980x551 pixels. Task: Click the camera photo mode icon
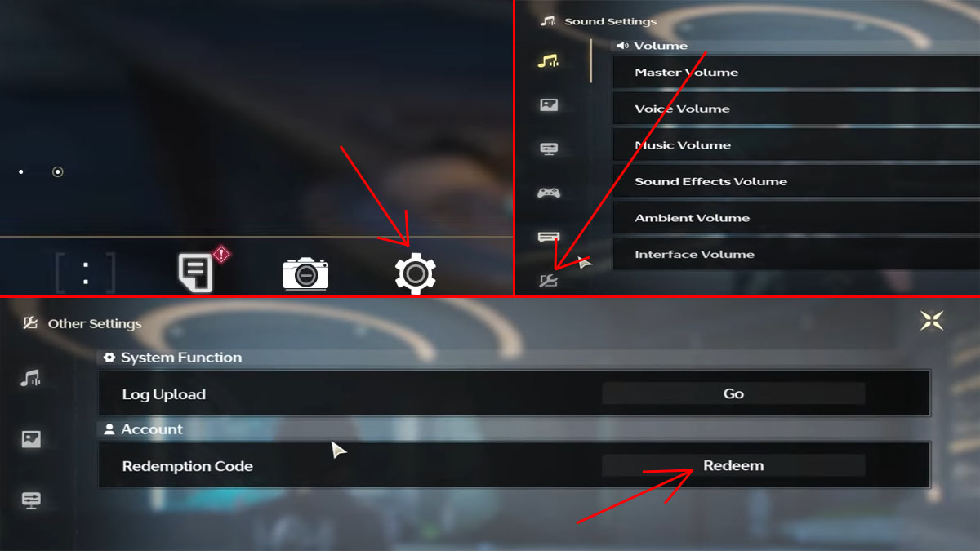pos(305,274)
